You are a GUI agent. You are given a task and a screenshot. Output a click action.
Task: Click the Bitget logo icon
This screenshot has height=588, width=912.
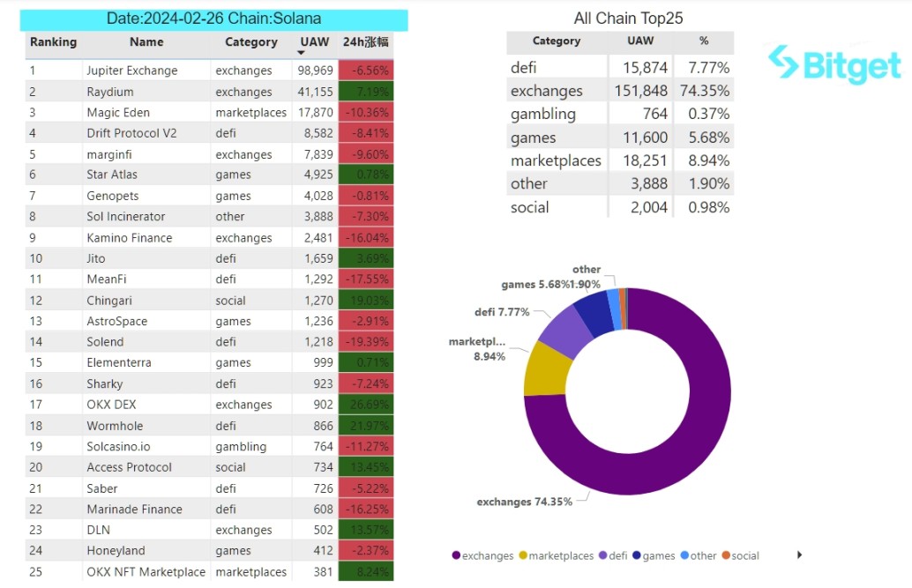[x=781, y=63]
